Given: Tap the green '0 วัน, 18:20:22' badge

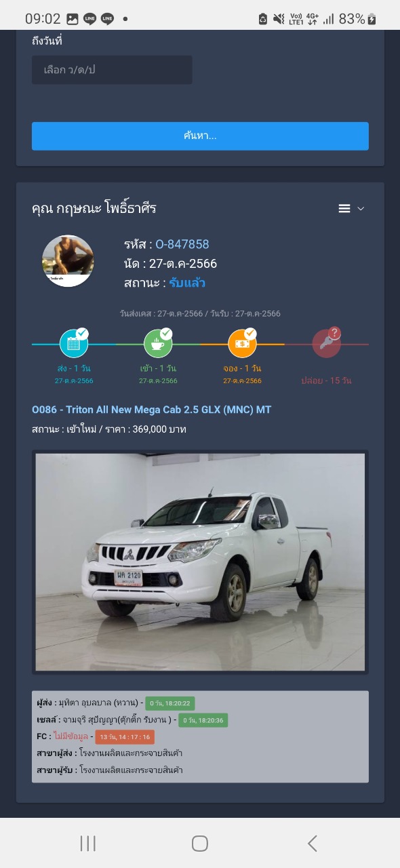Looking at the screenshot, I should [169, 703].
